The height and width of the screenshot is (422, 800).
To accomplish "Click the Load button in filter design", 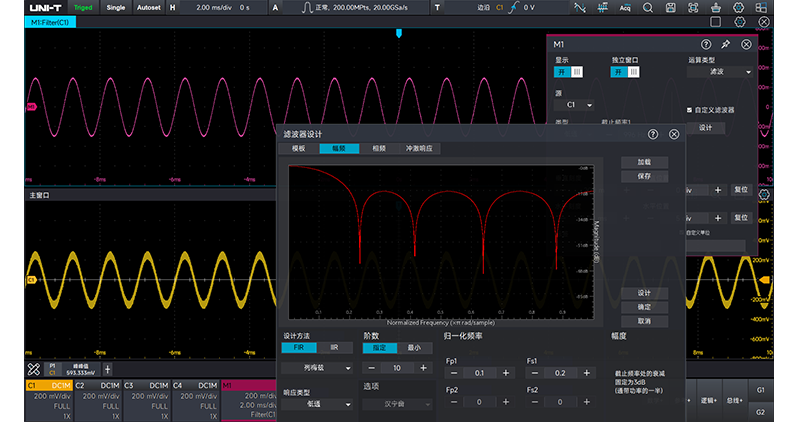I will (x=644, y=162).
